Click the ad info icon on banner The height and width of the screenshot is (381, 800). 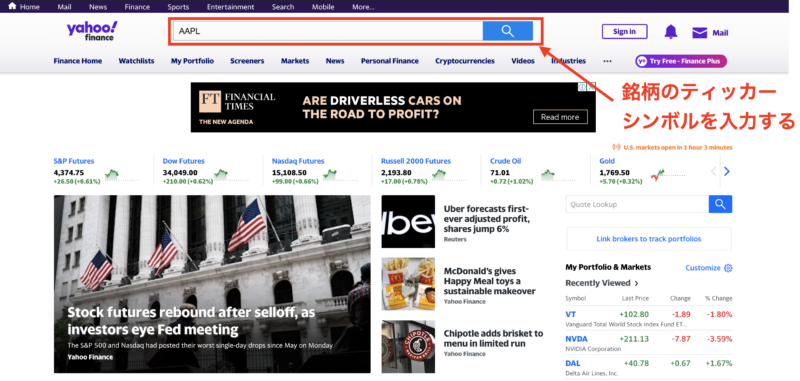(x=582, y=87)
